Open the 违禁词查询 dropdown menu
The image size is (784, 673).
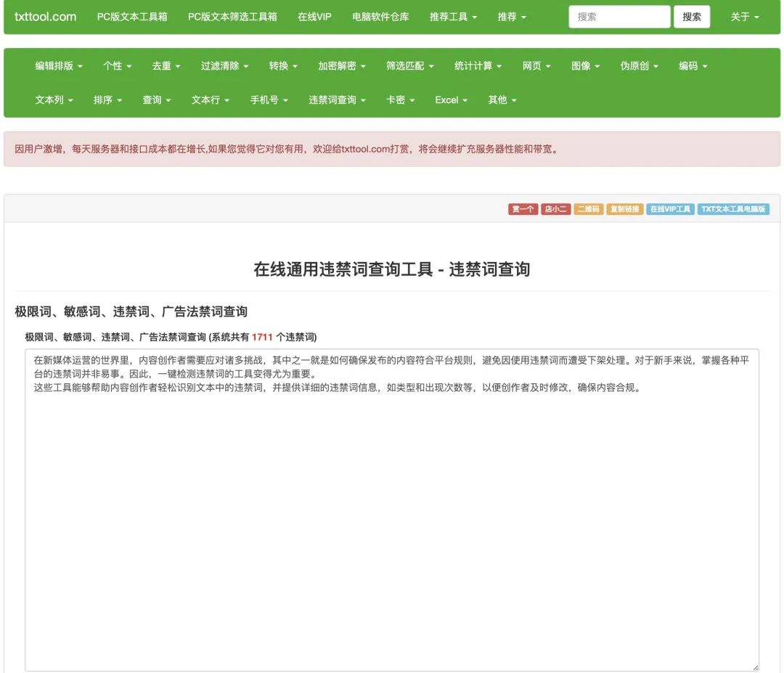(x=336, y=100)
